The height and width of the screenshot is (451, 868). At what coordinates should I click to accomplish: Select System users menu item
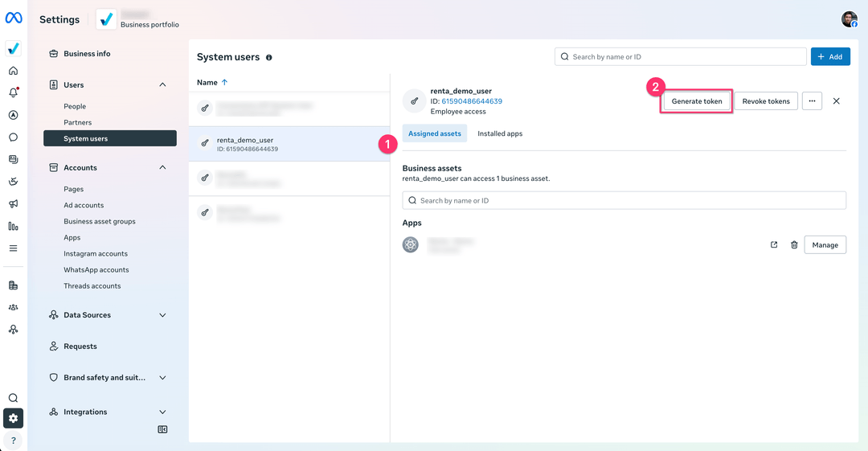click(x=110, y=138)
